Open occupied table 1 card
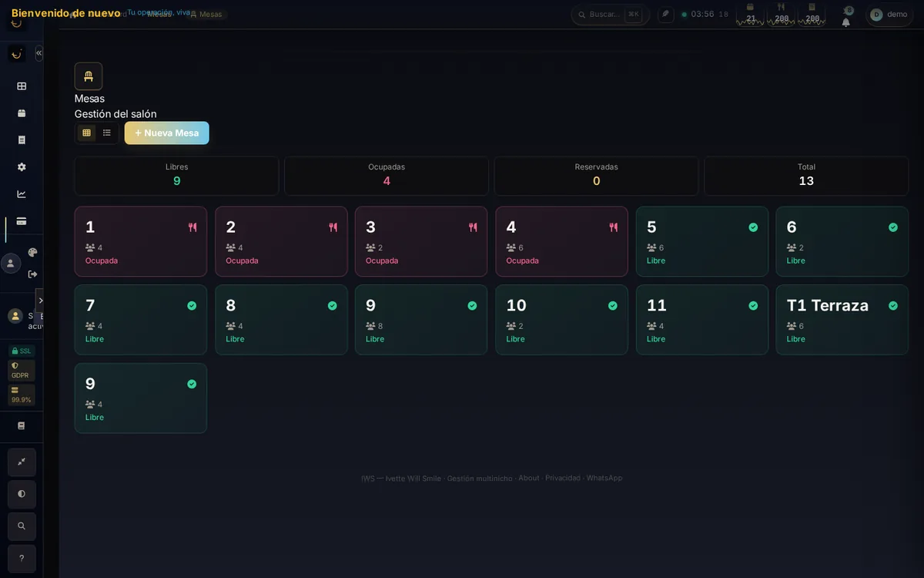 (141, 241)
